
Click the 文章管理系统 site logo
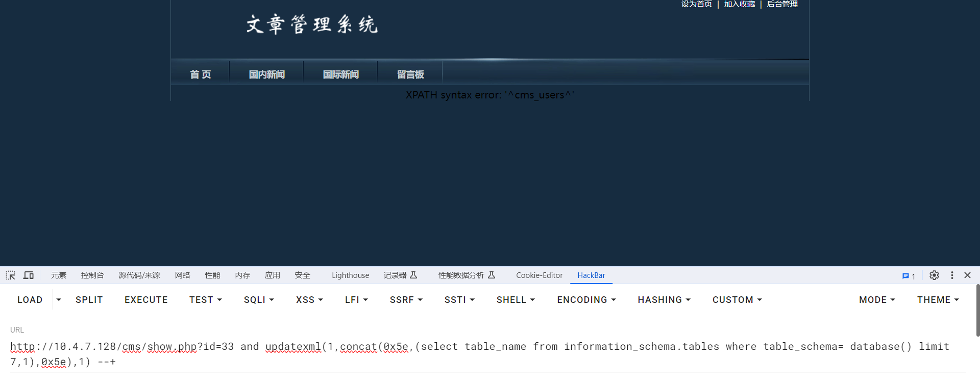click(x=311, y=24)
